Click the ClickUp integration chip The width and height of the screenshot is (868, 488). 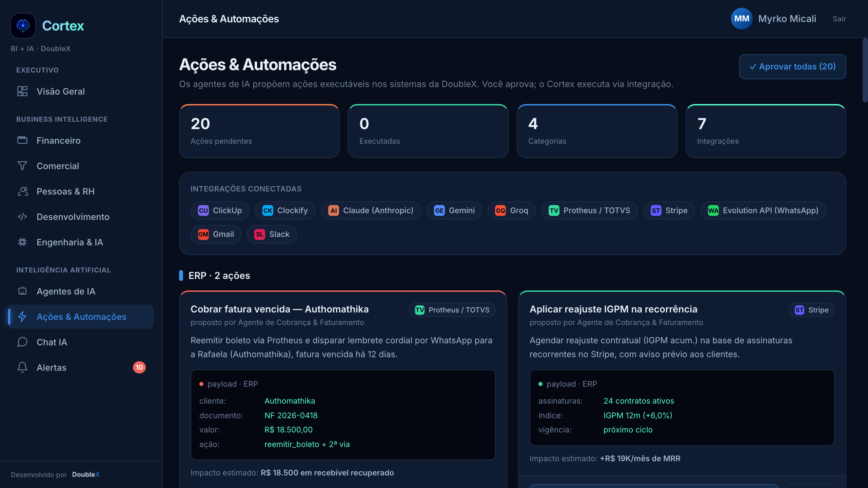220,210
